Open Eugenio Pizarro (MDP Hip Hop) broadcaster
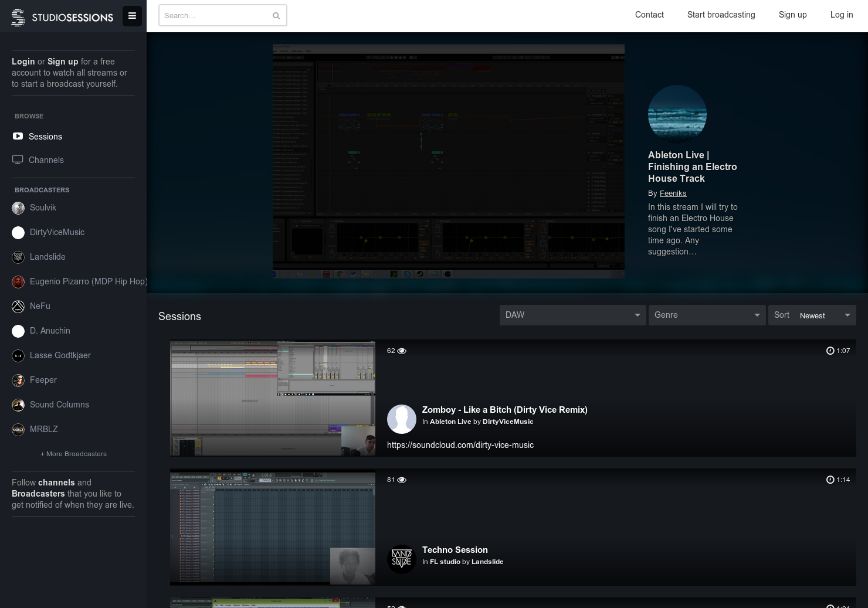Image resolution: width=868 pixels, height=608 pixels. tap(88, 281)
